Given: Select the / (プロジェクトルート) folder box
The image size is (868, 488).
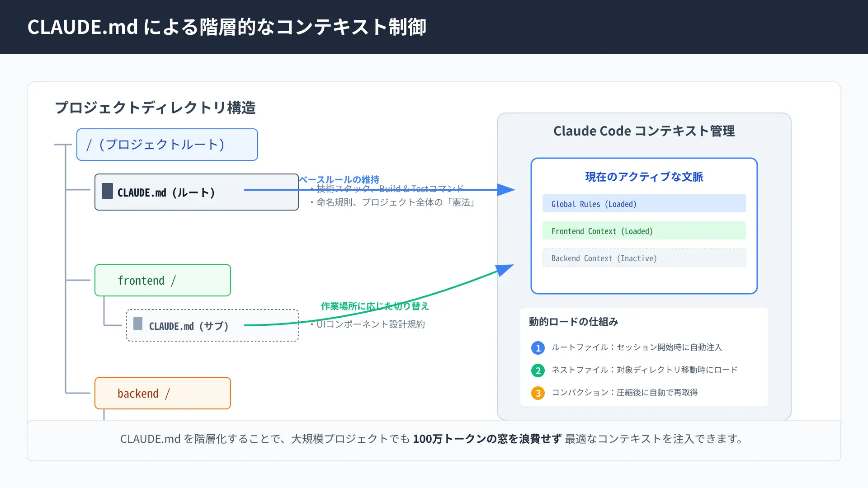Looking at the screenshot, I should point(167,145).
